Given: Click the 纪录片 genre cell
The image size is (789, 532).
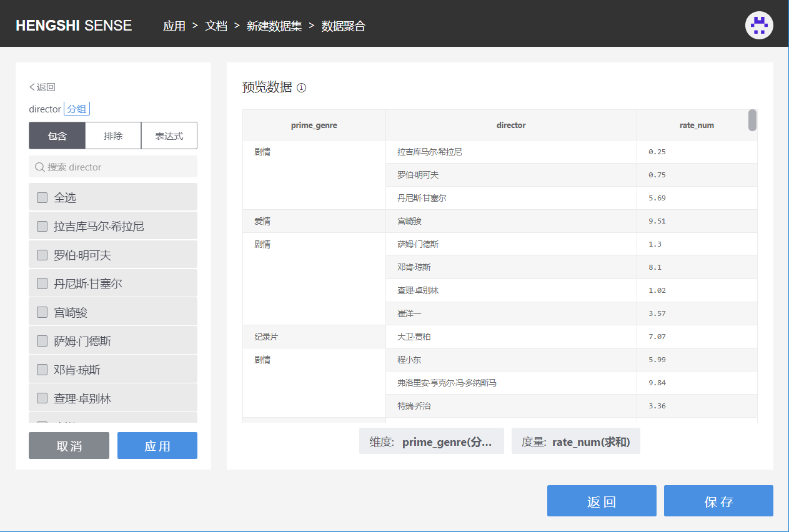Looking at the screenshot, I should (314, 337).
